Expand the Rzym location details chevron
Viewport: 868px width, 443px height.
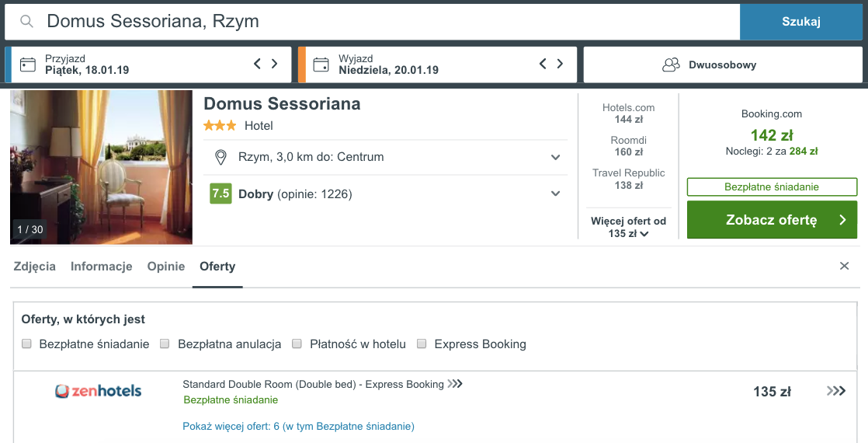tap(555, 158)
